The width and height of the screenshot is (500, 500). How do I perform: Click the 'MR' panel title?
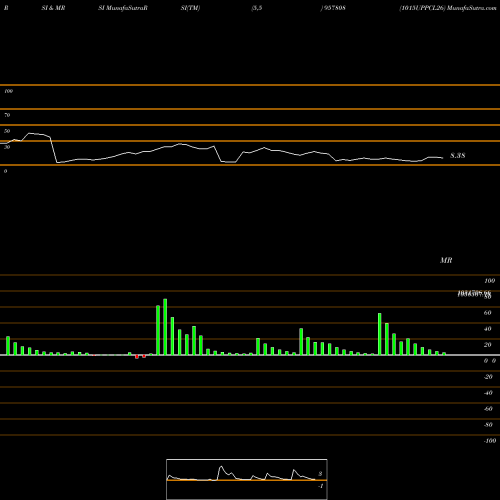(x=446, y=260)
